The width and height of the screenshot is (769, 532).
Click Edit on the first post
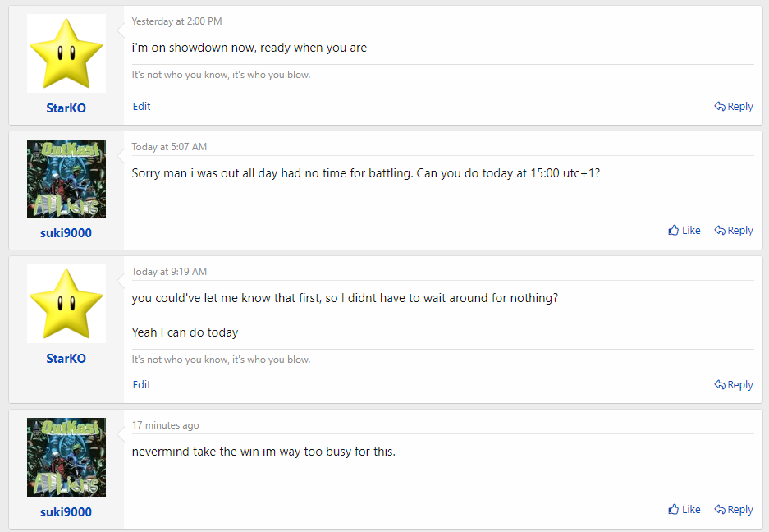pyautogui.click(x=142, y=106)
